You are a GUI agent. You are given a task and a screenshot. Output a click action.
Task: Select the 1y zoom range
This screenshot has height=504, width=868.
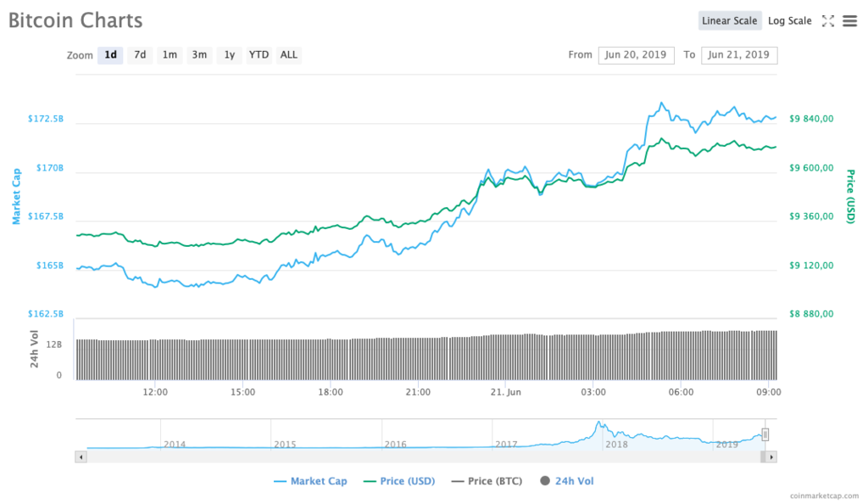coord(229,55)
